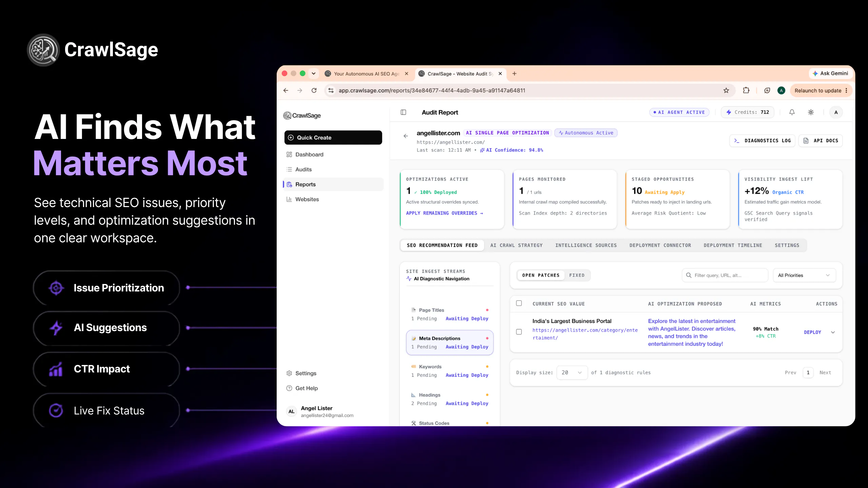Click the Autonomous Active badge
Image resolution: width=868 pixels, height=488 pixels.
586,133
